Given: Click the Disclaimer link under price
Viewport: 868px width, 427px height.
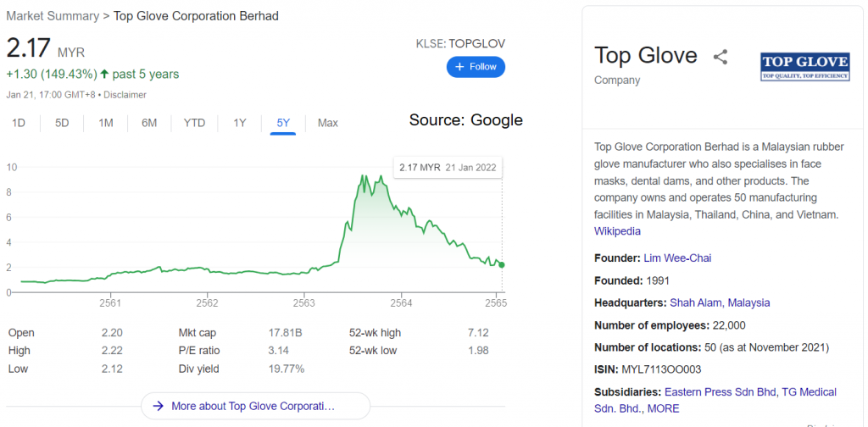Looking at the screenshot, I should tap(125, 95).
